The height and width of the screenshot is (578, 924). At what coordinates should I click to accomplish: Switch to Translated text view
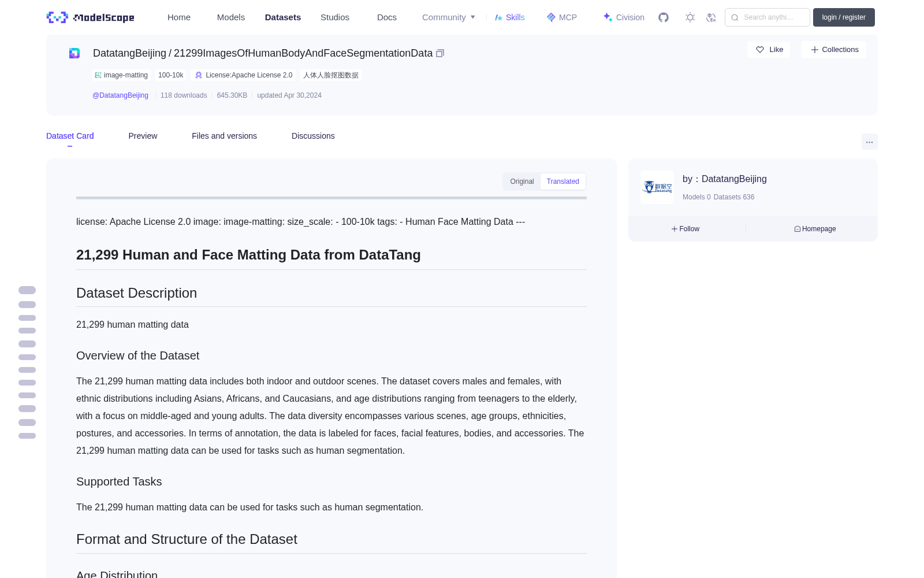click(x=563, y=181)
